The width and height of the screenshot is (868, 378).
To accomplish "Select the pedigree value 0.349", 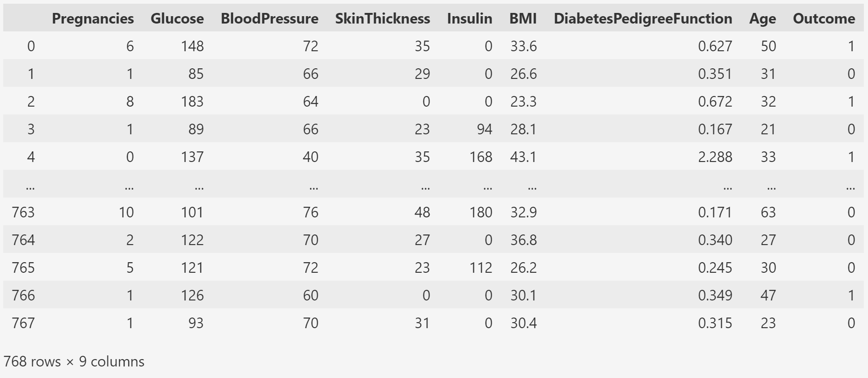I will pyautogui.click(x=715, y=295).
